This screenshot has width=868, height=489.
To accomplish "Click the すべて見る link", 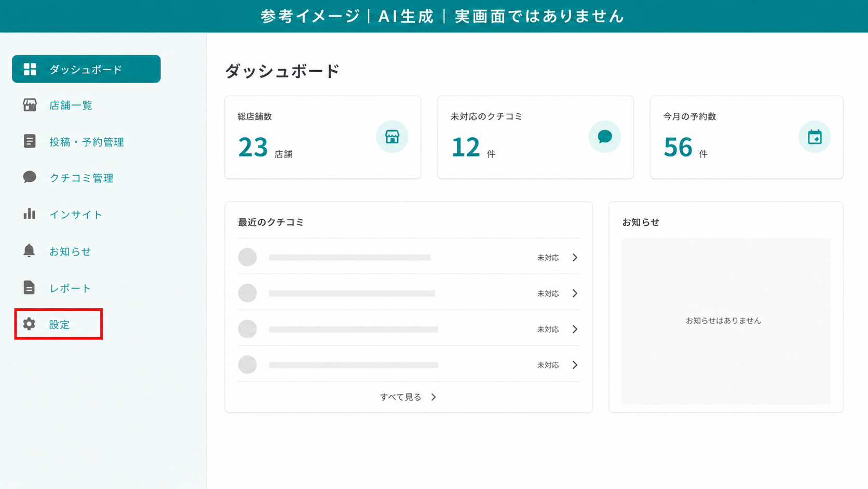I will 401,397.
